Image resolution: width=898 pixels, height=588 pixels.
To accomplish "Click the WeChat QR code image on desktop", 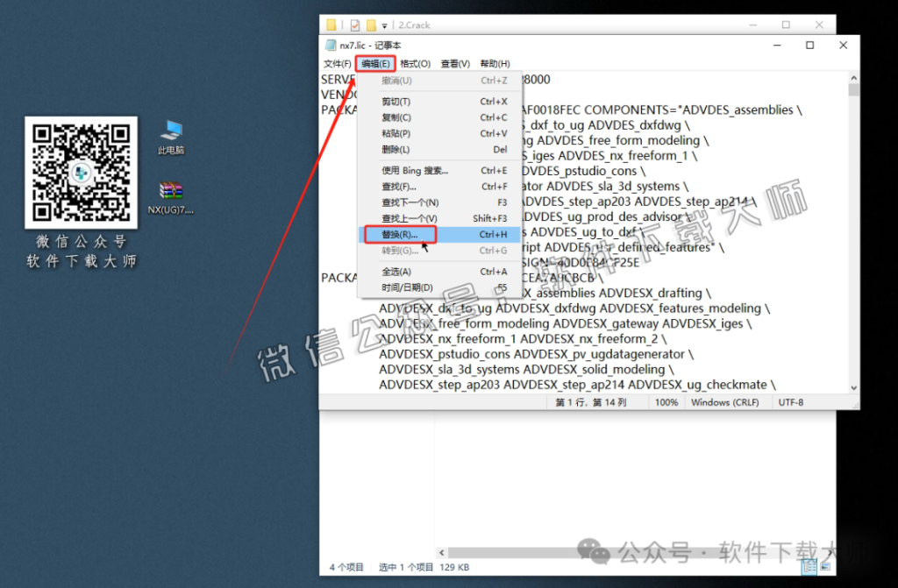I will click(x=81, y=172).
